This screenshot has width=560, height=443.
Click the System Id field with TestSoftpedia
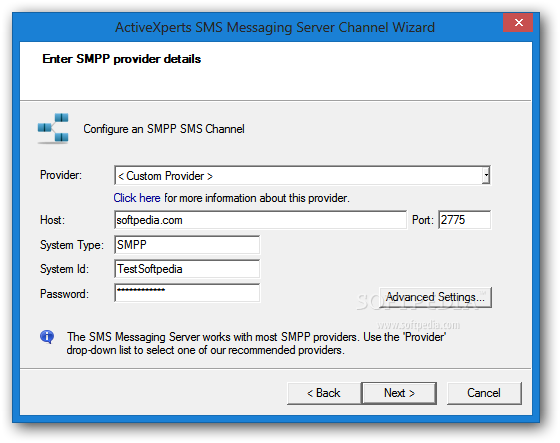pos(187,269)
